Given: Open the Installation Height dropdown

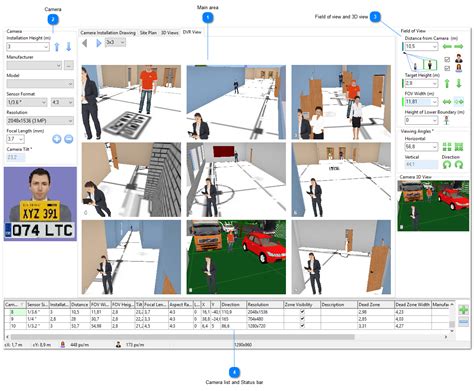Looking at the screenshot, I should click(x=46, y=47).
